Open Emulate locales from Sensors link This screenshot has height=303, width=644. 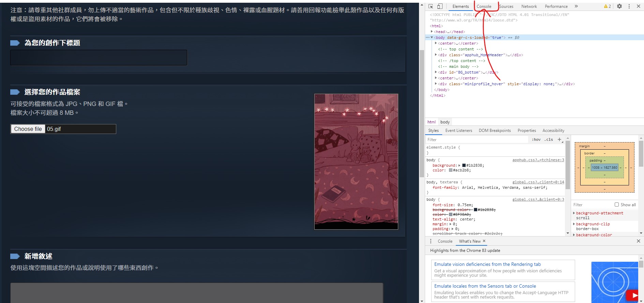tap(485, 286)
